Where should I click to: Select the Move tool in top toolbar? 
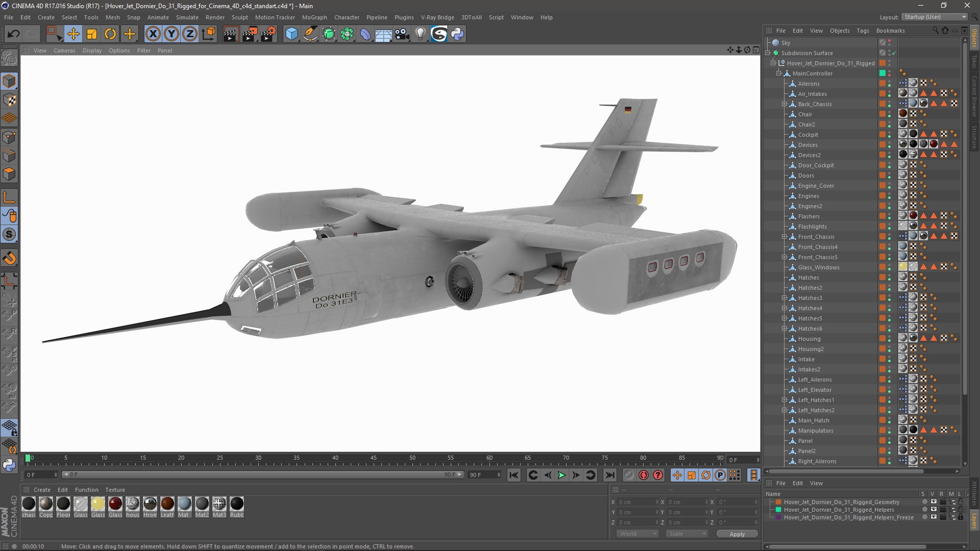[73, 34]
